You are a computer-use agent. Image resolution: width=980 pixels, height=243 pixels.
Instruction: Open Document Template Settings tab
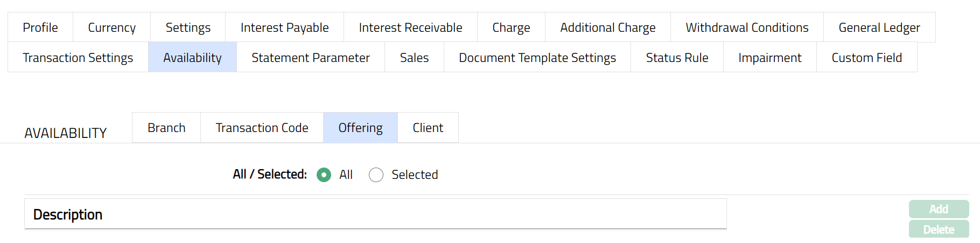tap(537, 58)
